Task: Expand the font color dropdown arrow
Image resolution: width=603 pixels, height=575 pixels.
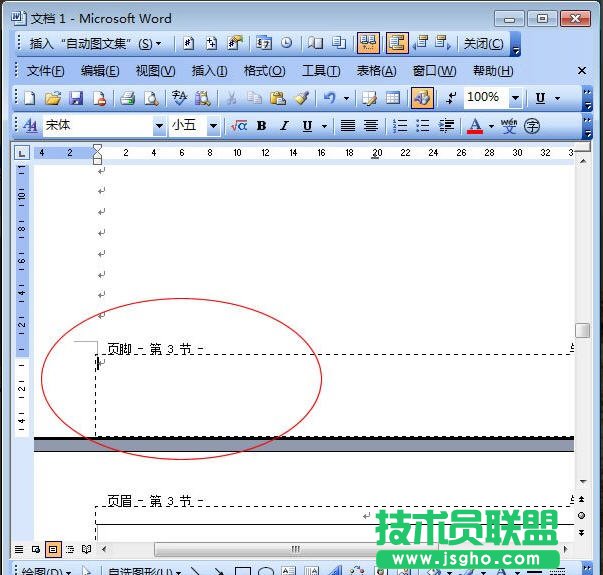Action: [491, 126]
